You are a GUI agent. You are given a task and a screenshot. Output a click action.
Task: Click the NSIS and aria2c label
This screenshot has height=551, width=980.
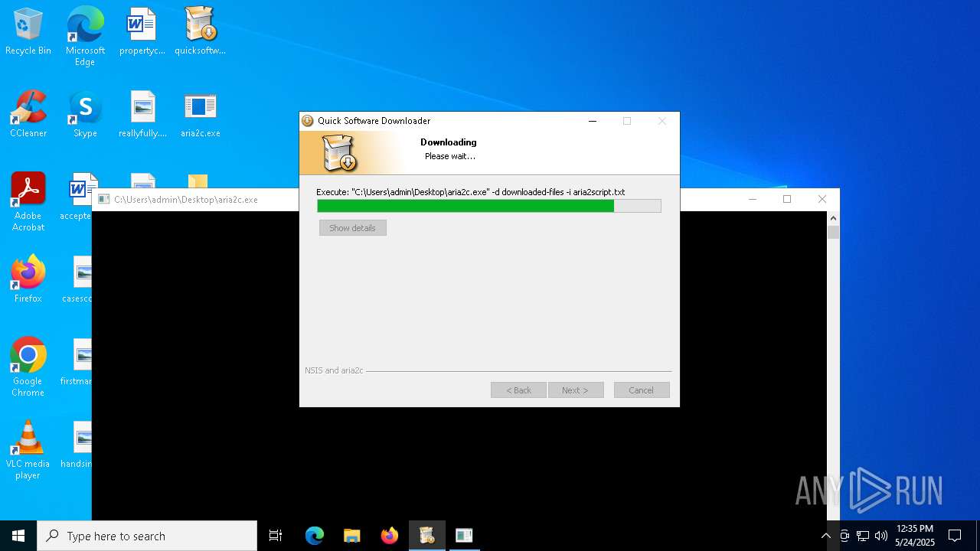tap(334, 370)
